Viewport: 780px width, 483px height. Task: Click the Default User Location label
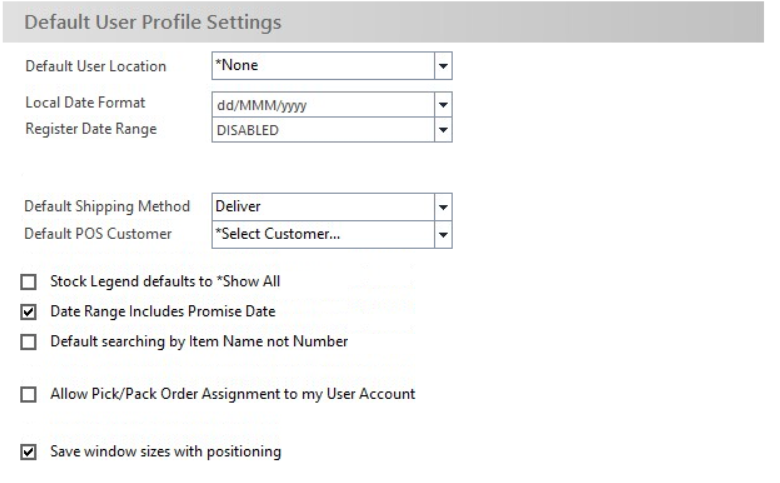tap(96, 66)
